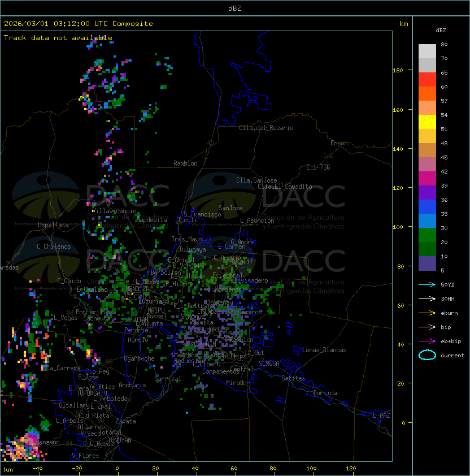Click the 'Tres_Mayo' map label

[186, 239]
